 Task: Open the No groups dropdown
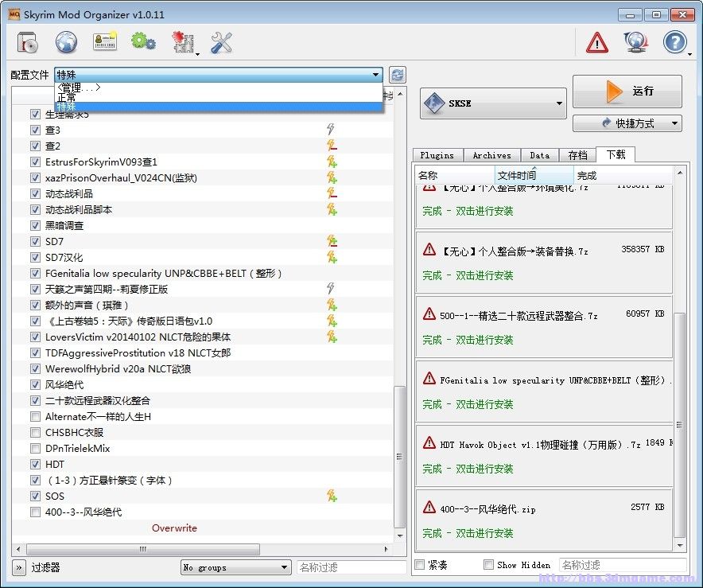point(236,567)
